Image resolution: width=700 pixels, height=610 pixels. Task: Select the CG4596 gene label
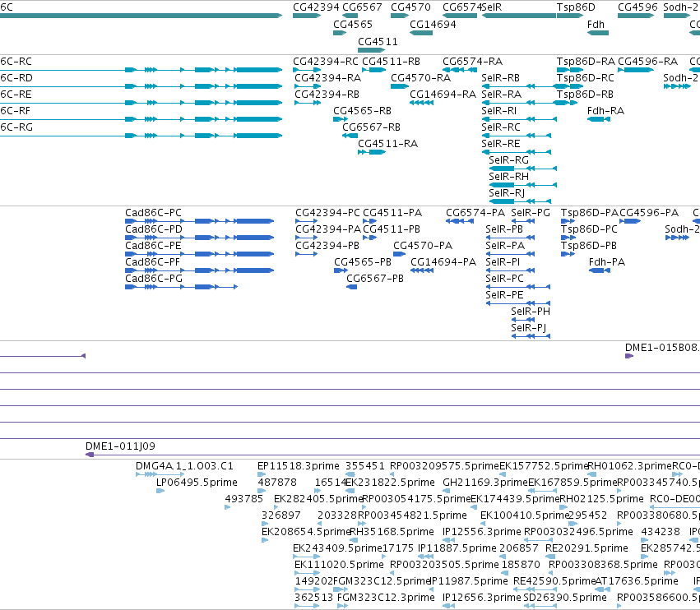coord(638,7)
